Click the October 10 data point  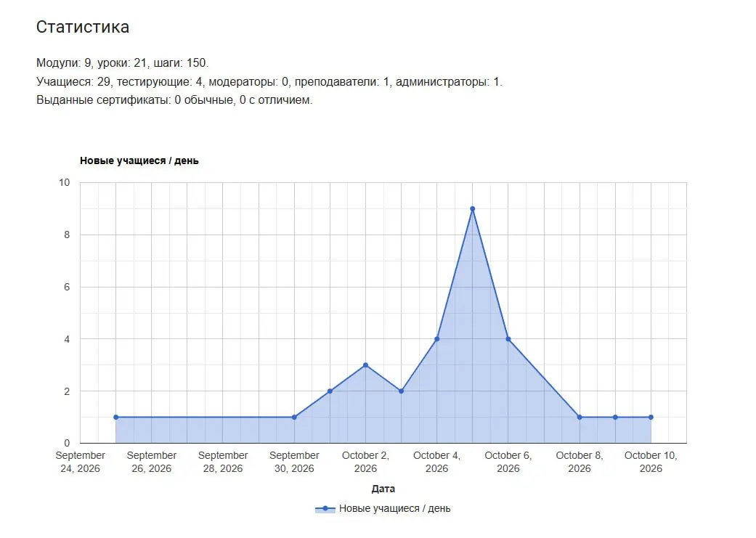(651, 417)
